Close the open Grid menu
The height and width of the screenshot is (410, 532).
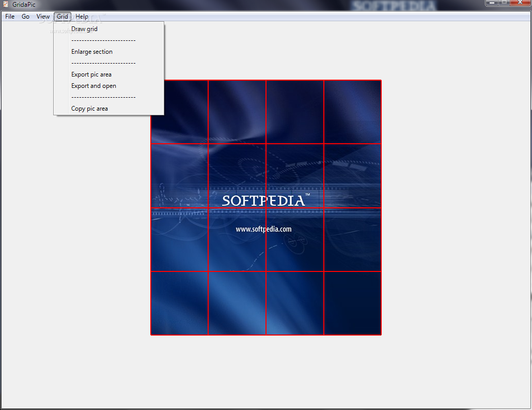tap(62, 17)
